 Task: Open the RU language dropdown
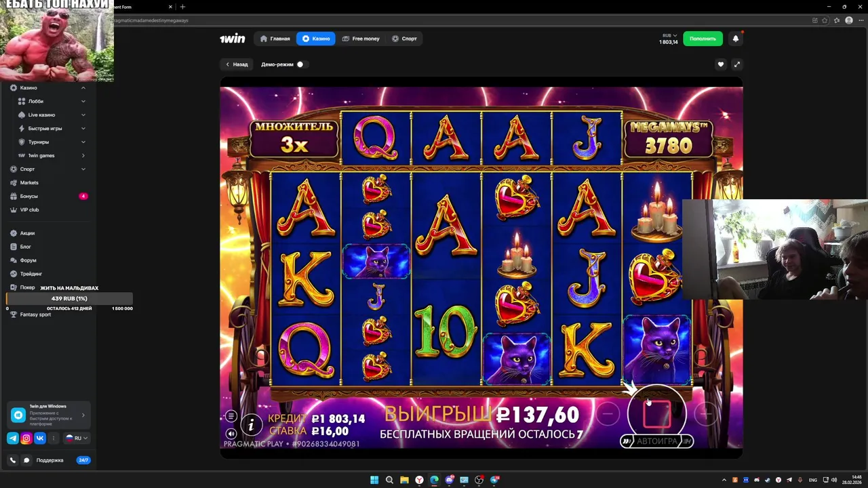click(77, 439)
